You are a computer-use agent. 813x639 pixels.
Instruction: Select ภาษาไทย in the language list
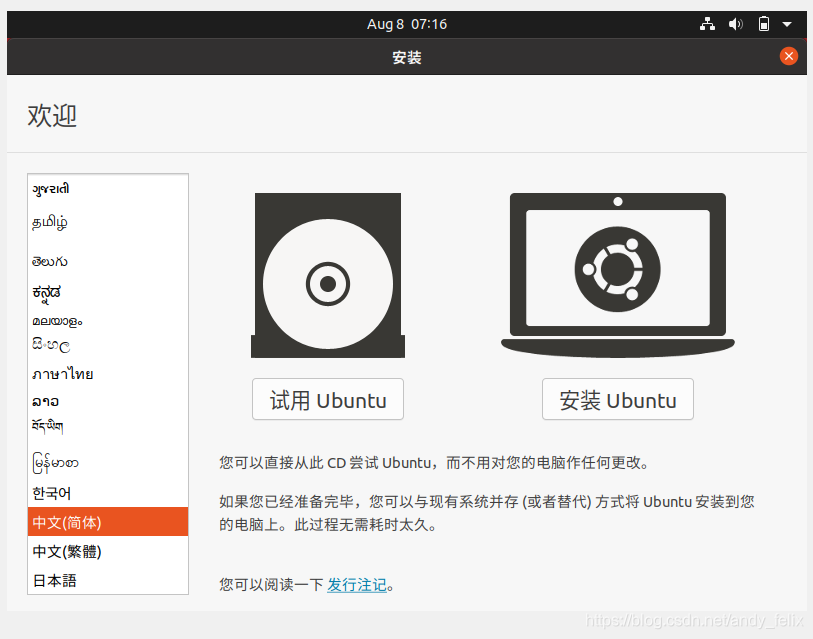click(x=108, y=373)
